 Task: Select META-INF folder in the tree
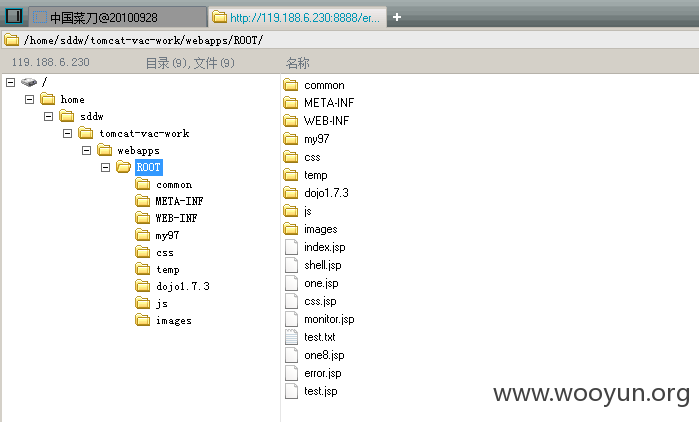[x=179, y=201]
